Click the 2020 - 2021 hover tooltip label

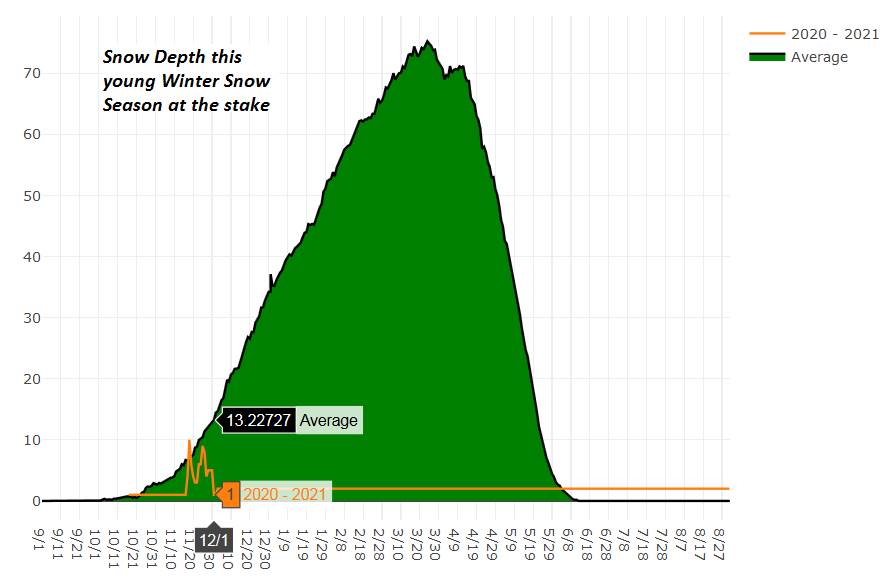pyautogui.click(x=285, y=494)
